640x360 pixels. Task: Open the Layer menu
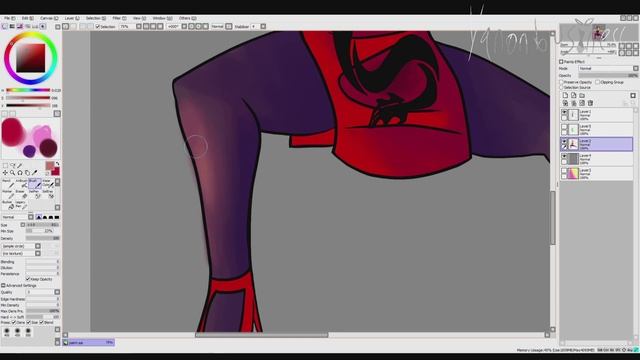click(72, 18)
